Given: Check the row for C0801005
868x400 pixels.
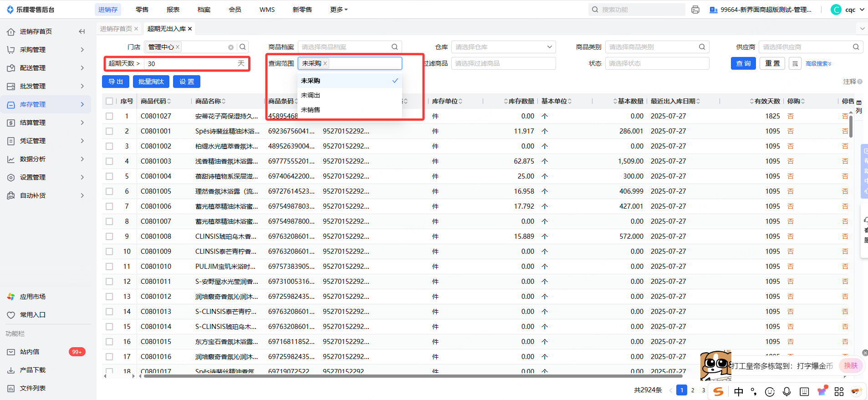Looking at the screenshot, I should pos(109,191).
